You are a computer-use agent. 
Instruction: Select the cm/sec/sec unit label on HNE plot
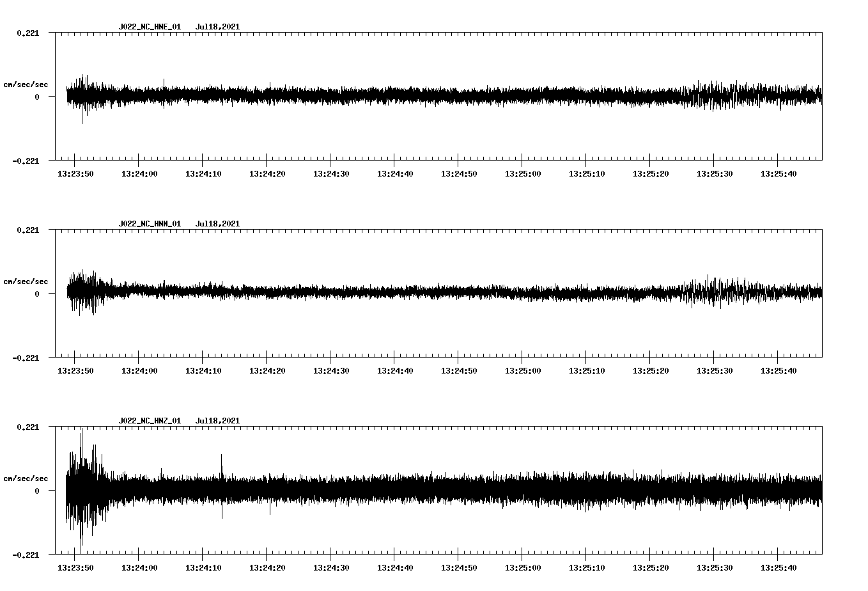[x=26, y=84]
